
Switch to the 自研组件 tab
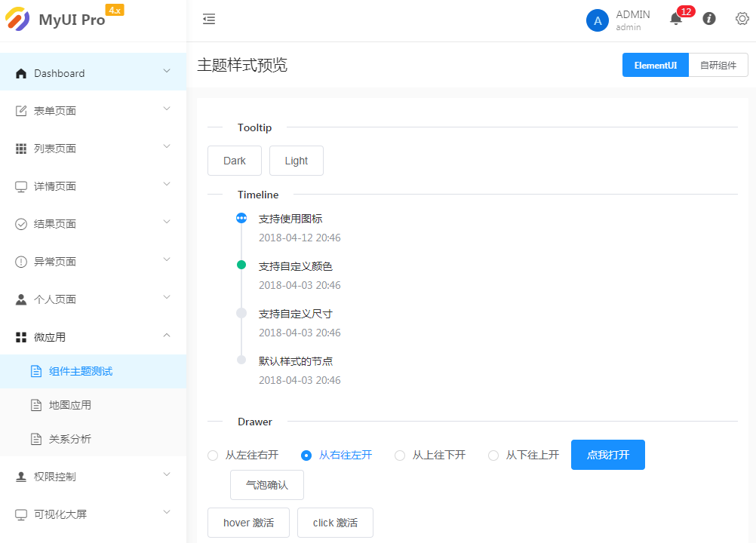(x=718, y=65)
